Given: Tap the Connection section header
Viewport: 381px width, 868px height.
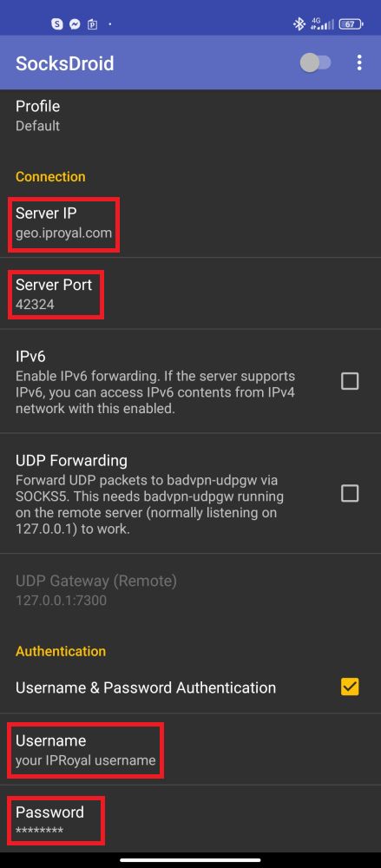Looking at the screenshot, I should click(50, 176).
